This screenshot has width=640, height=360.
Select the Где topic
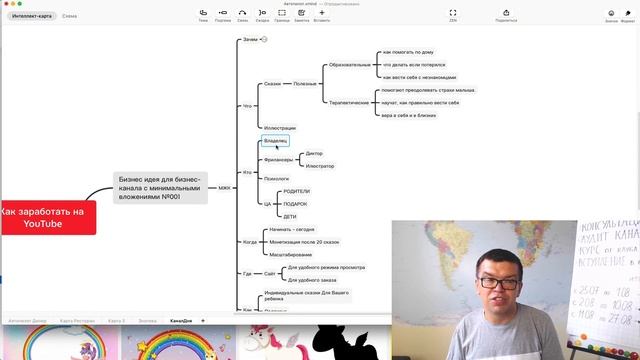(247, 273)
